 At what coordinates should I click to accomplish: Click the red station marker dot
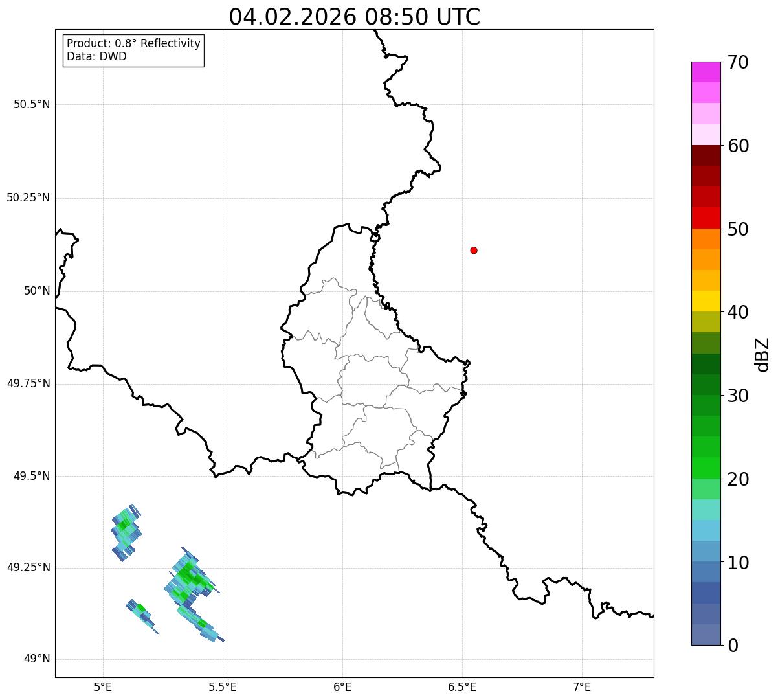coord(474,250)
